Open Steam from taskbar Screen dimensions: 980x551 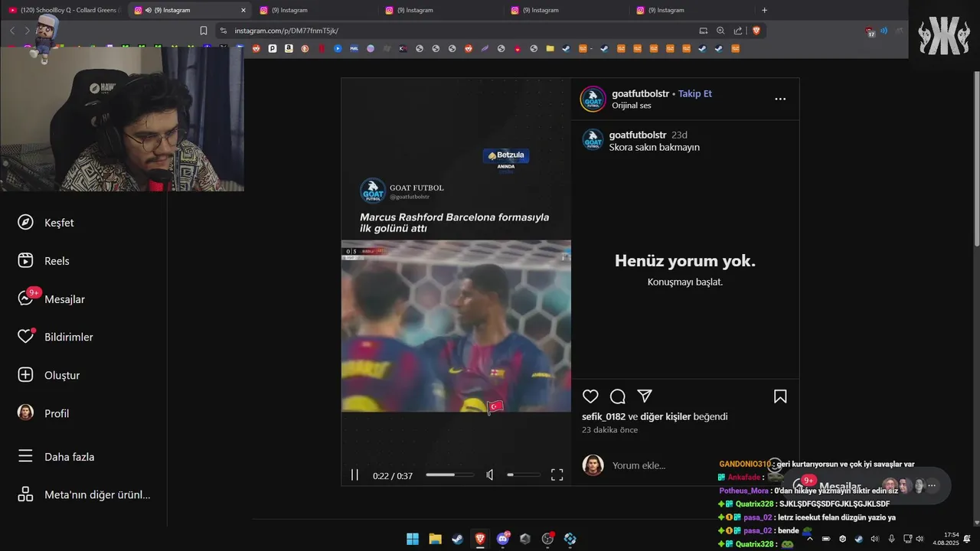click(458, 539)
